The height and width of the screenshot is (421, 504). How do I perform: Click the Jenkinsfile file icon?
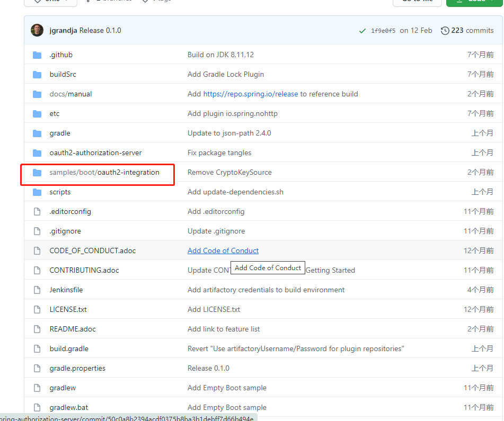[x=37, y=290]
